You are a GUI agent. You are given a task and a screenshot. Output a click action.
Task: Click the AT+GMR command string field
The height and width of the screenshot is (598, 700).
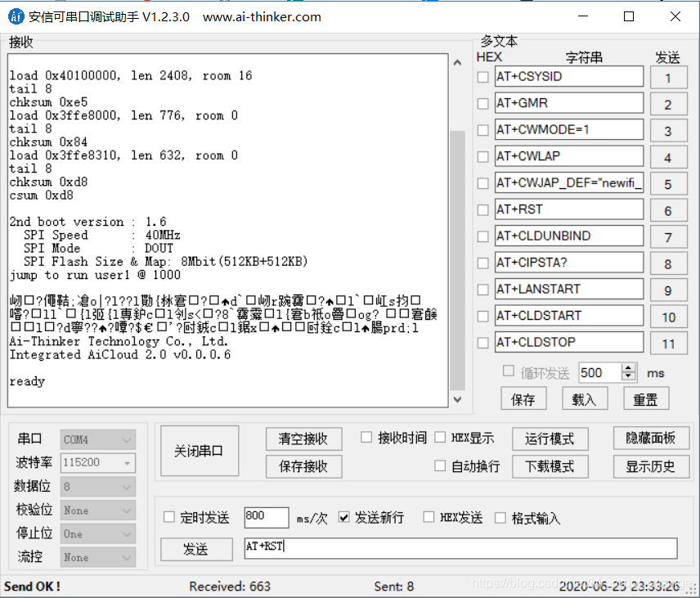coord(569,103)
